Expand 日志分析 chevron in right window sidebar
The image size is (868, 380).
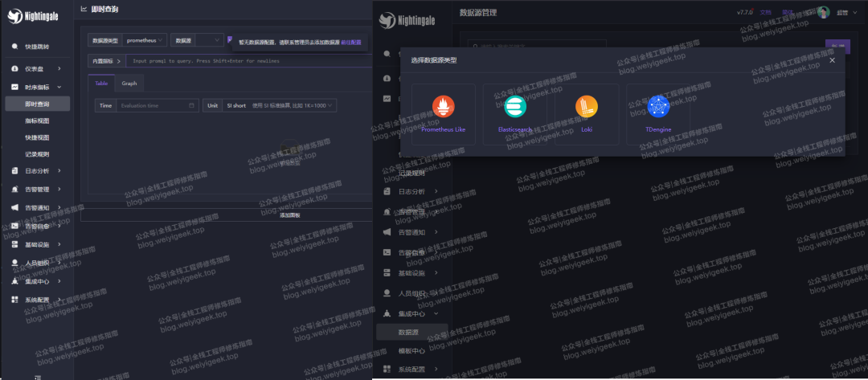point(436,191)
